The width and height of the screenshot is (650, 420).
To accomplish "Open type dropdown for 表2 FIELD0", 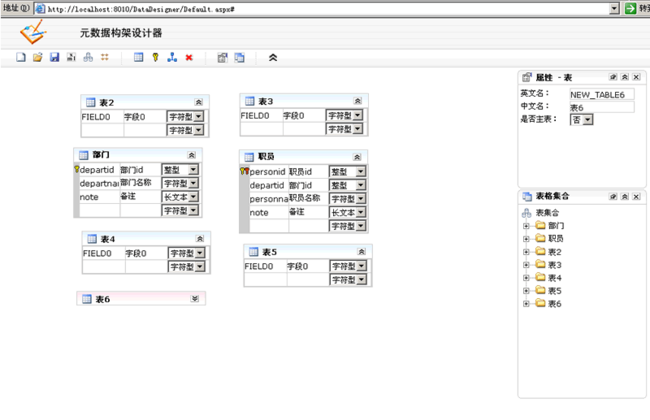I will (x=199, y=117).
